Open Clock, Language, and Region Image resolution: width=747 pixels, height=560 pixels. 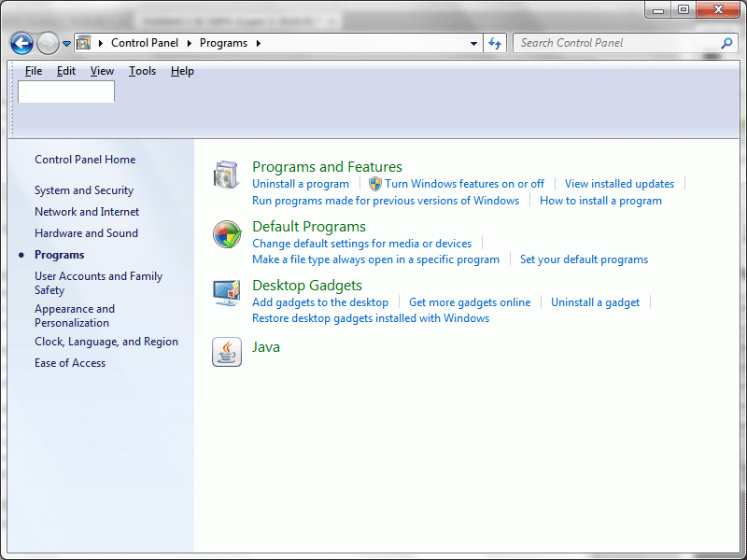(x=106, y=342)
